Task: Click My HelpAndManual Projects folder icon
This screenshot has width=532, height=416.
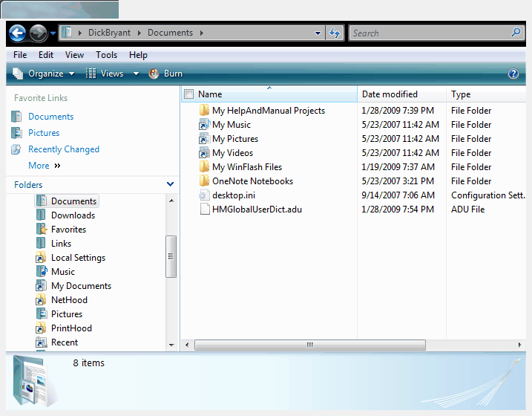Action: 204,111
